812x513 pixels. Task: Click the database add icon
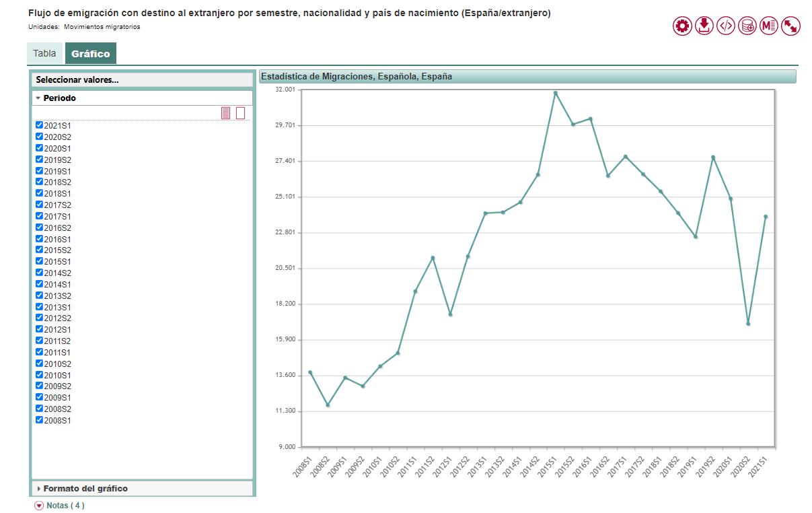747,26
